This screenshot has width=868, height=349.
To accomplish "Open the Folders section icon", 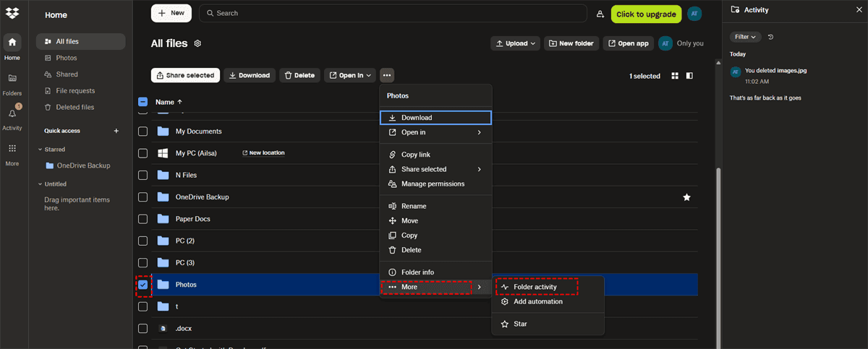I will point(12,78).
